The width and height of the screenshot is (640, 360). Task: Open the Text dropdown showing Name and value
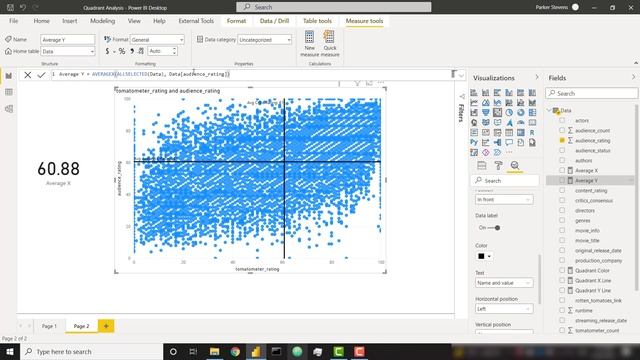click(x=504, y=283)
